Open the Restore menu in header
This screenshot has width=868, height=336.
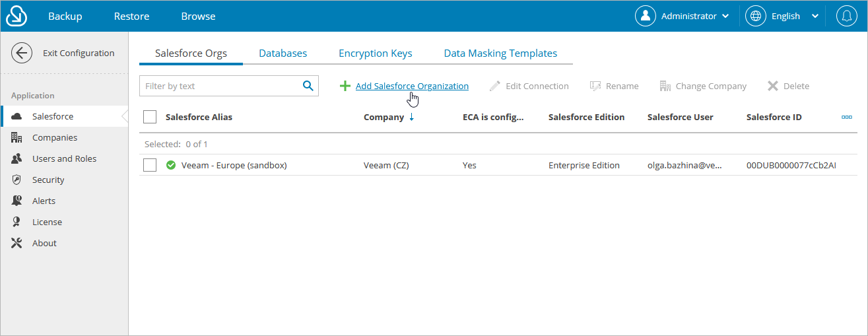[x=131, y=16]
